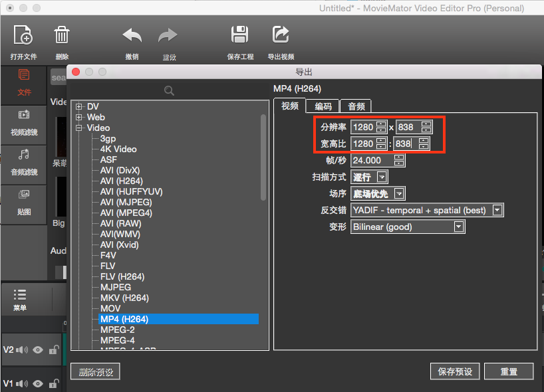Select the AVI (DivX) preset

[x=120, y=171]
